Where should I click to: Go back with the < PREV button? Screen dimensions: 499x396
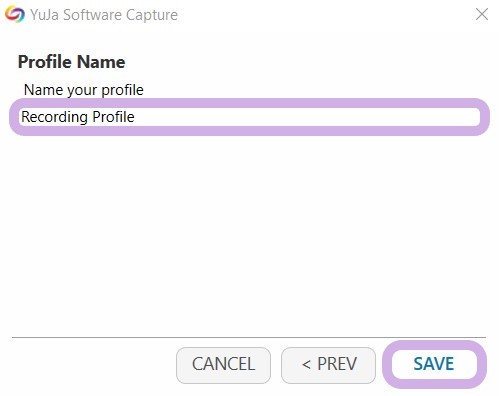[328, 365]
